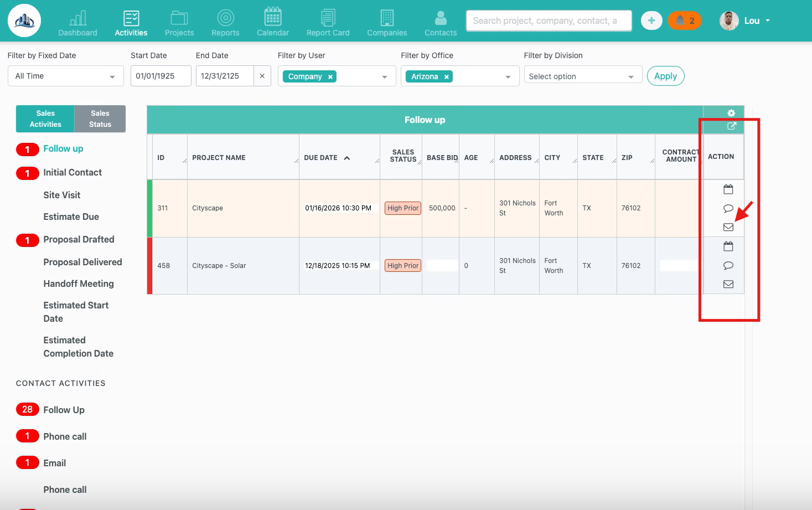This screenshot has width=812, height=510.
Task: Click the notification bell badge
Action: click(685, 20)
